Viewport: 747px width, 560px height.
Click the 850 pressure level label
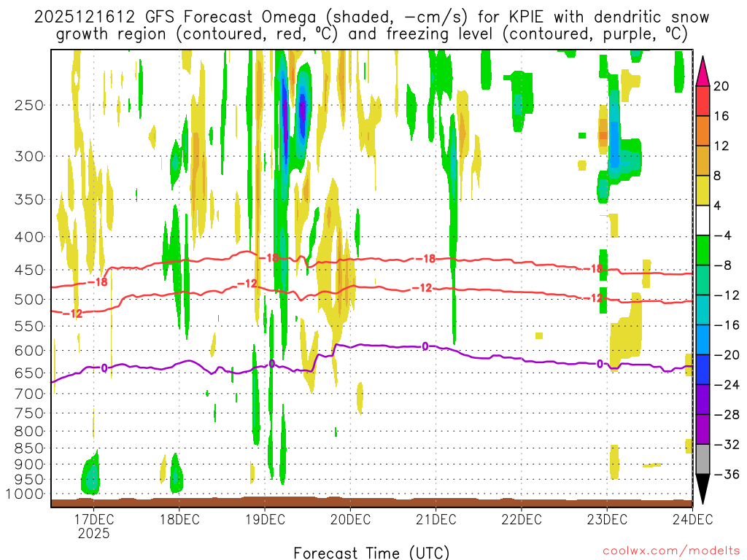[x=29, y=448]
